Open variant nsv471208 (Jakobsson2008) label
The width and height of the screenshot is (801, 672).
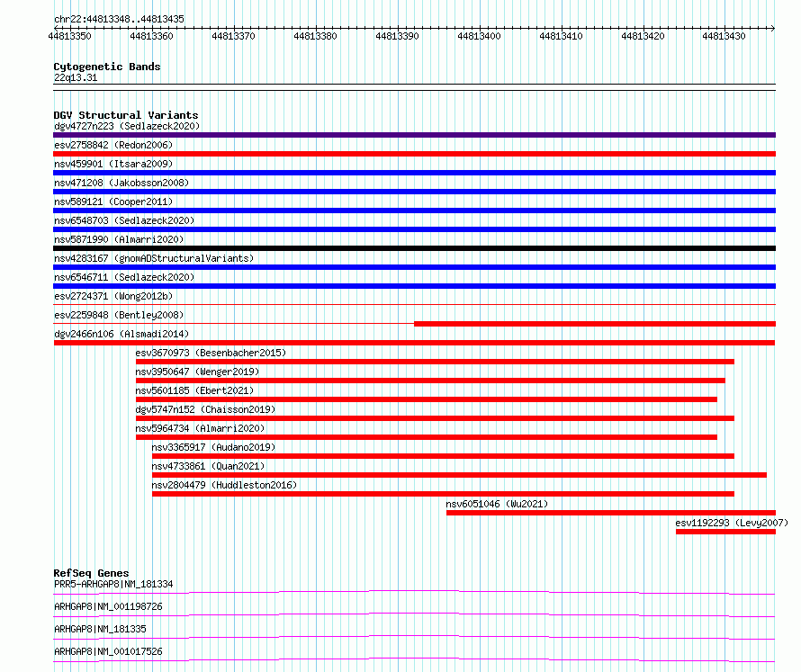pyautogui.click(x=121, y=183)
